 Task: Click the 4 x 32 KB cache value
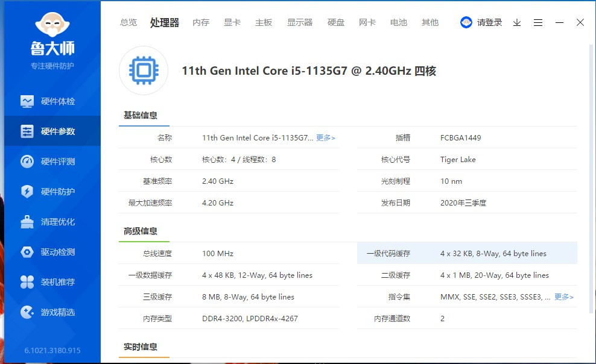493,253
